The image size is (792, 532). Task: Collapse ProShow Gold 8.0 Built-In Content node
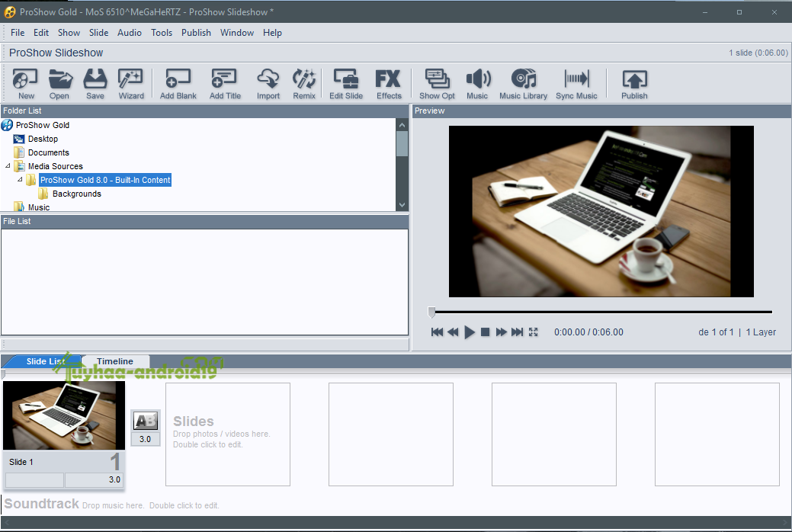[20, 179]
